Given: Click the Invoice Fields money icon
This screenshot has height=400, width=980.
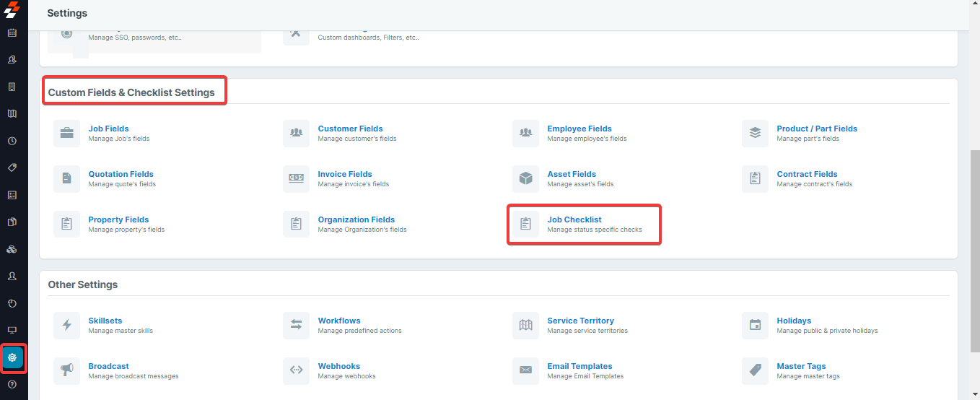Looking at the screenshot, I should point(296,179).
